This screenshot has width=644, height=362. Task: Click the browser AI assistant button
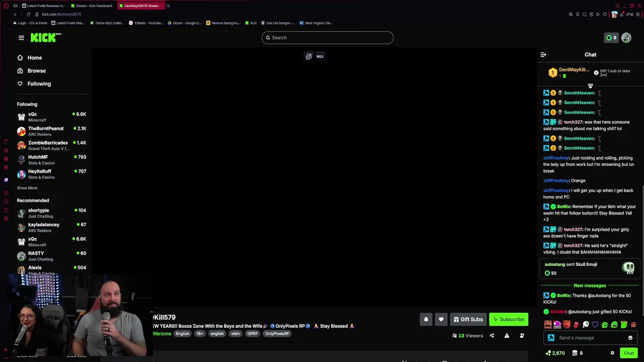[x=630, y=14]
